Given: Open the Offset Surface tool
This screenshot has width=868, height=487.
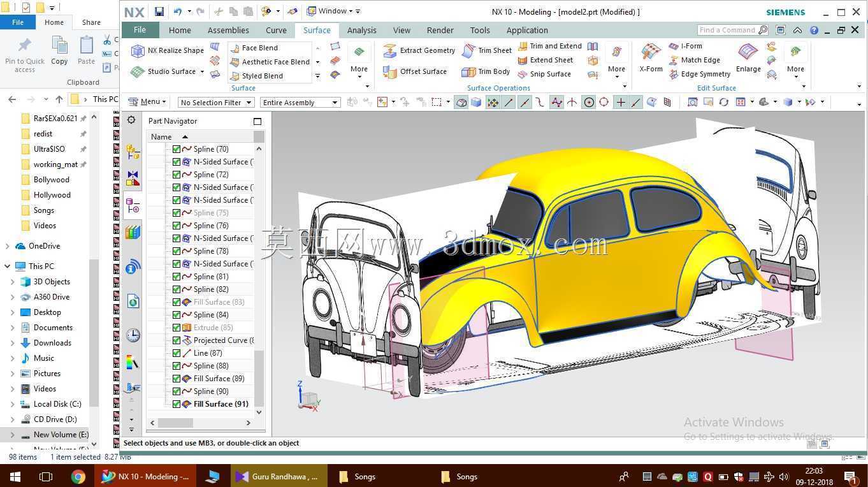Looking at the screenshot, I should click(415, 71).
